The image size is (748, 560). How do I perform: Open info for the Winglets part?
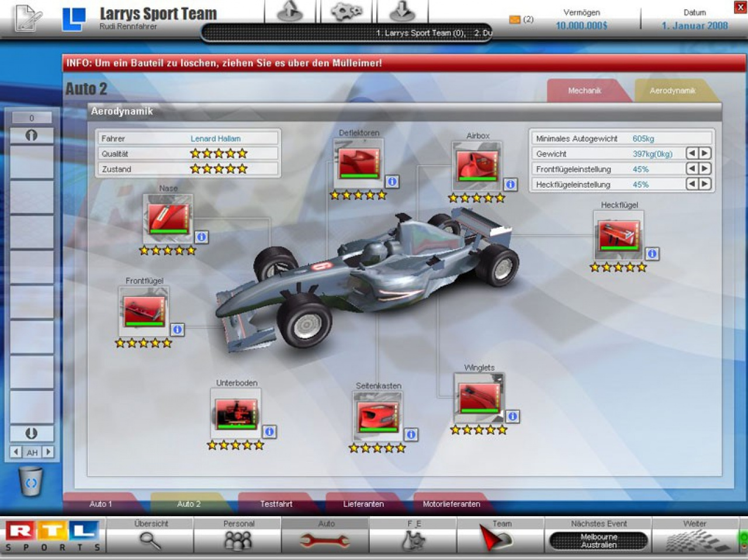pyautogui.click(x=512, y=416)
